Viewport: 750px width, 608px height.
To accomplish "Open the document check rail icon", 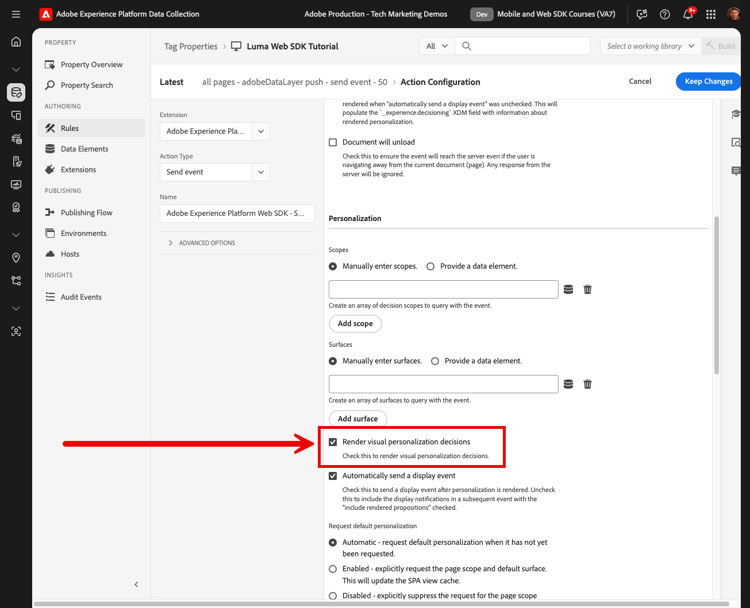I will [16, 161].
